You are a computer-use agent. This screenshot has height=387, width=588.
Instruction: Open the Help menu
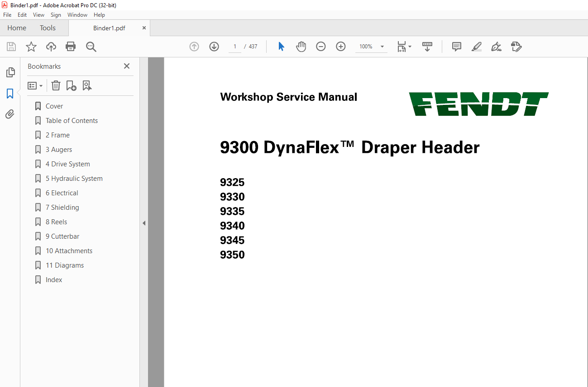(99, 15)
